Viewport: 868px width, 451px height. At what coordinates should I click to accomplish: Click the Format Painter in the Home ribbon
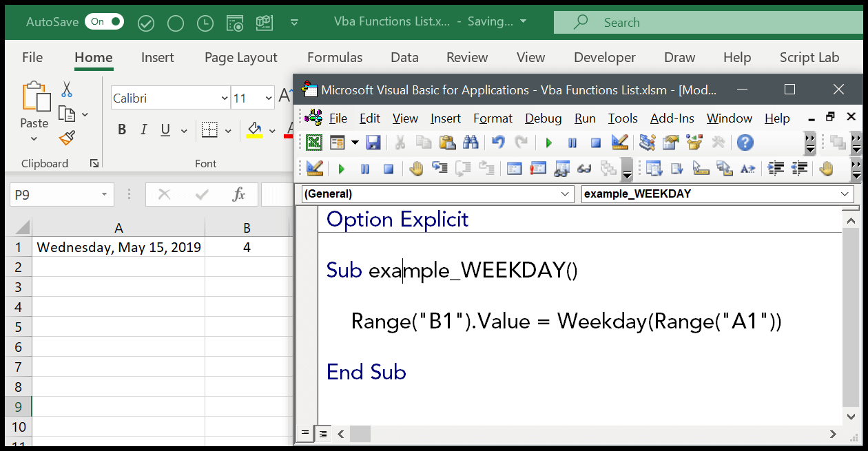tap(67, 138)
